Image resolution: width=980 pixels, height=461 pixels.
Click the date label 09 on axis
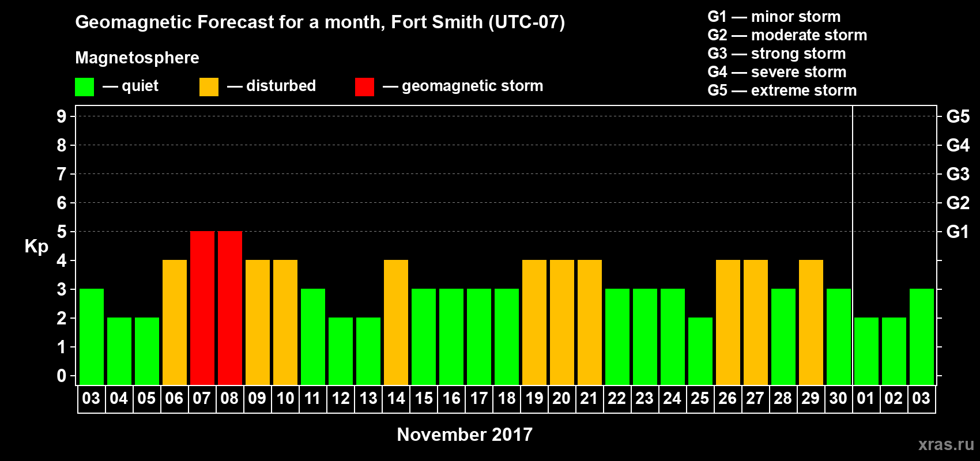click(x=257, y=398)
